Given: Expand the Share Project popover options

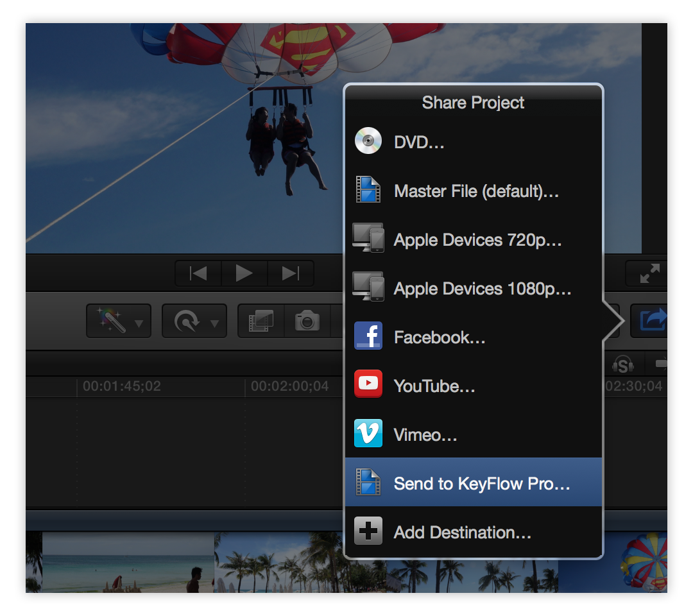Looking at the screenshot, I should pos(473,102).
